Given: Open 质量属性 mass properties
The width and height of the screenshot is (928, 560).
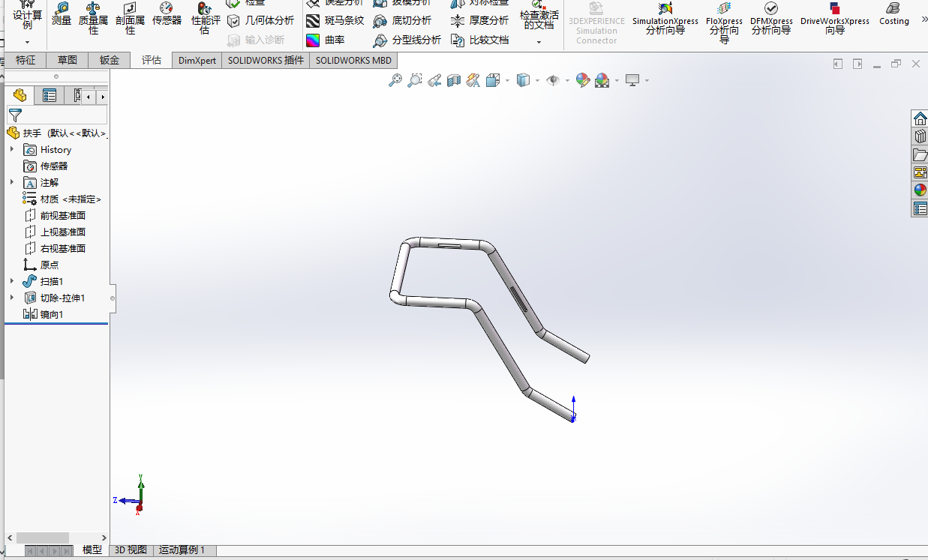Looking at the screenshot, I should tap(93, 18).
